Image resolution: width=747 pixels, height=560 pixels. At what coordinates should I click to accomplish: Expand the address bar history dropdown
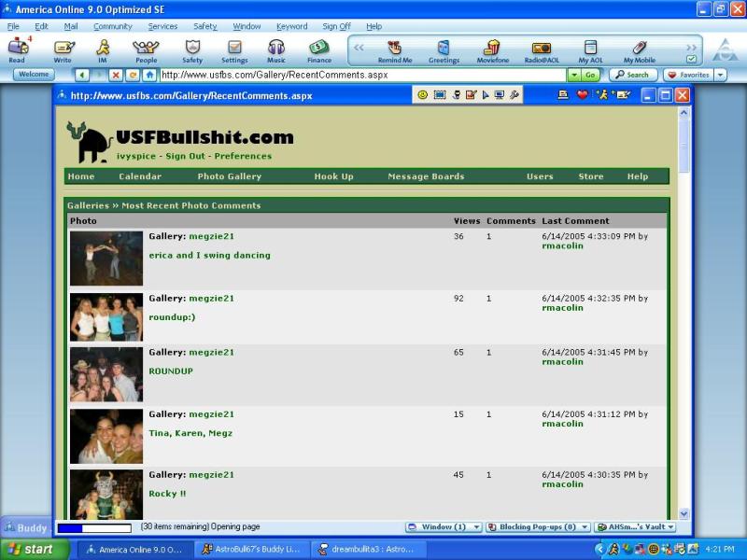coord(574,75)
